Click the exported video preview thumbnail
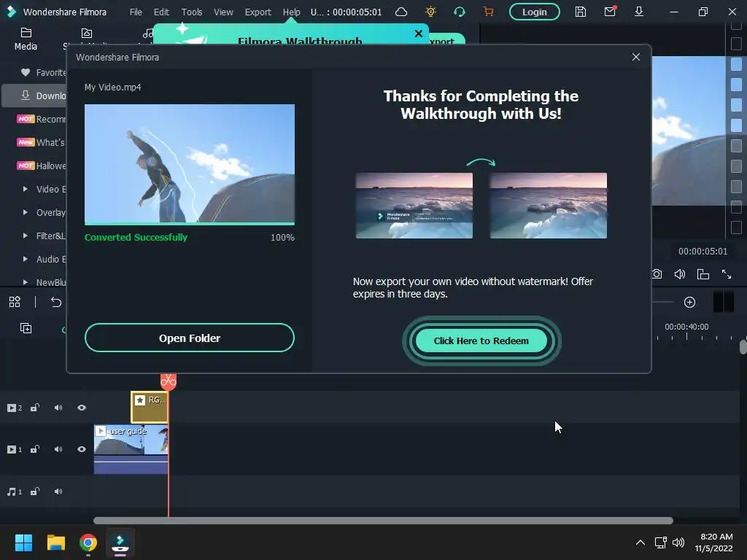This screenshot has height=560, width=747. 190,163
